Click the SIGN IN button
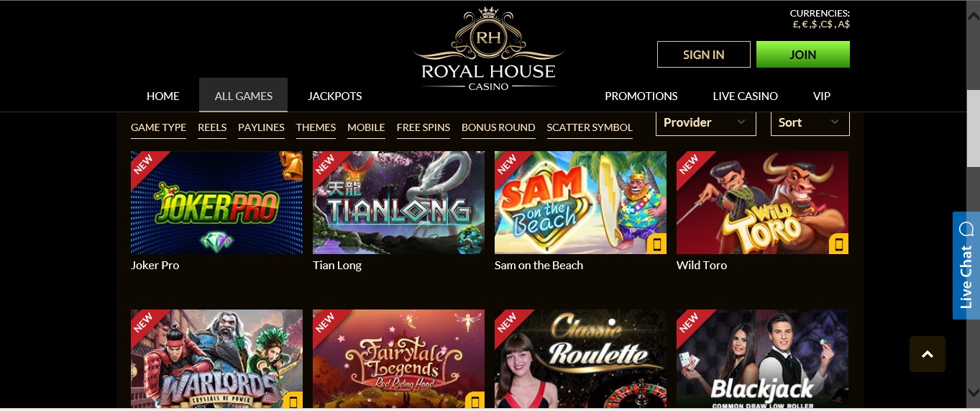The image size is (980, 411). (704, 55)
